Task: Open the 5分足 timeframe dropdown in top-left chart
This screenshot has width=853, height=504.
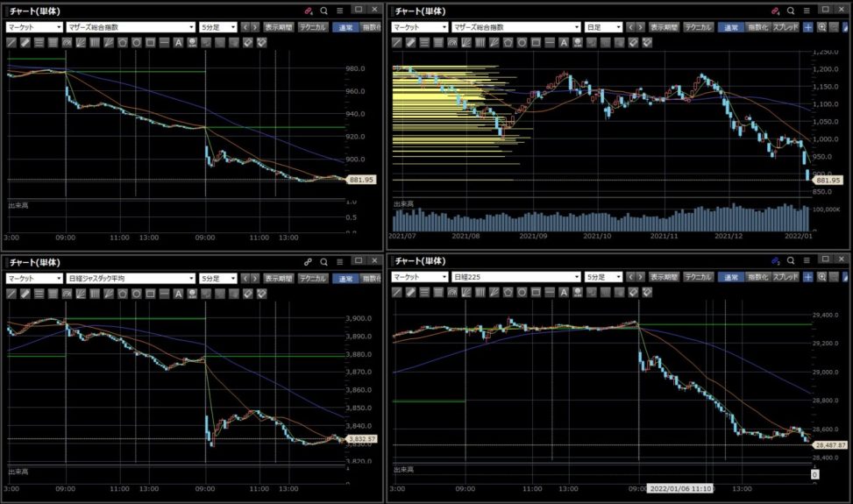Action: coord(217,27)
